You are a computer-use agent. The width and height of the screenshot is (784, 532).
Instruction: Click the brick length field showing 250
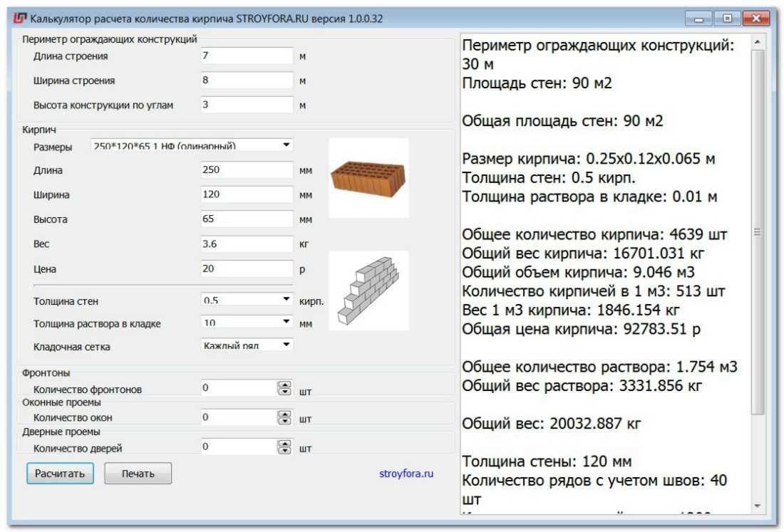coord(247,169)
